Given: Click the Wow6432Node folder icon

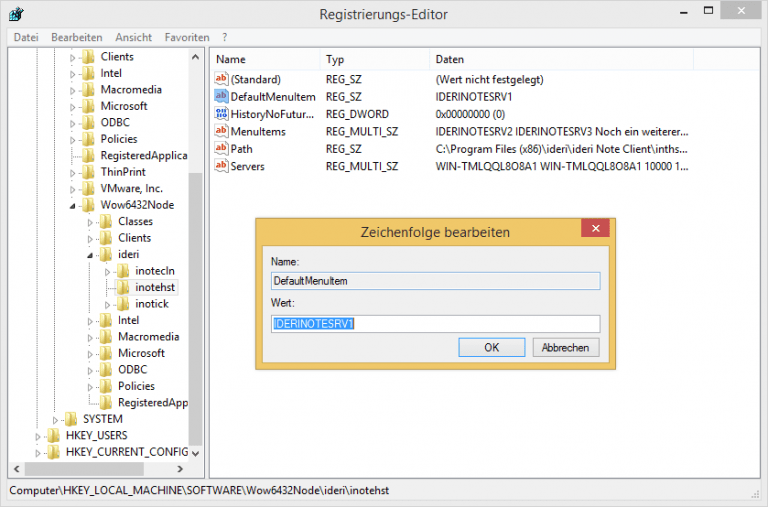Looking at the screenshot, I should pos(88,205).
